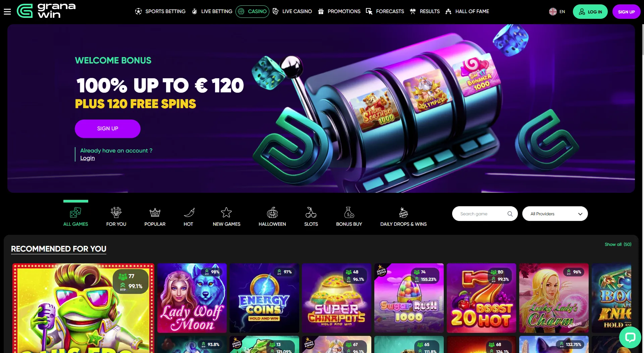Go to the Live Casino menu item

(x=292, y=11)
